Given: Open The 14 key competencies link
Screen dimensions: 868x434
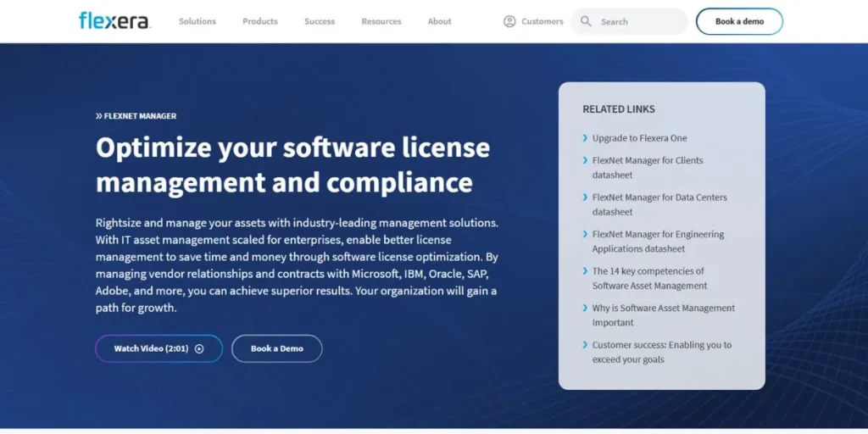Looking at the screenshot, I should click(650, 278).
